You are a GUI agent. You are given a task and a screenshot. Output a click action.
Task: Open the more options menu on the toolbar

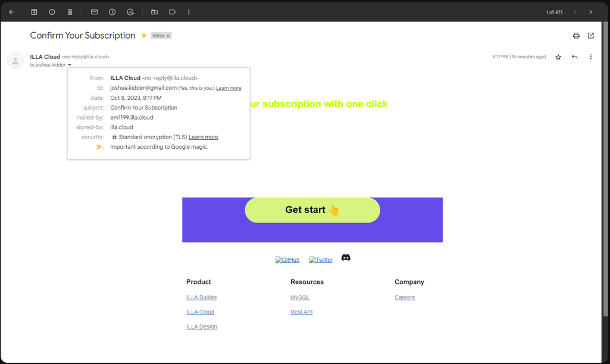pos(189,12)
